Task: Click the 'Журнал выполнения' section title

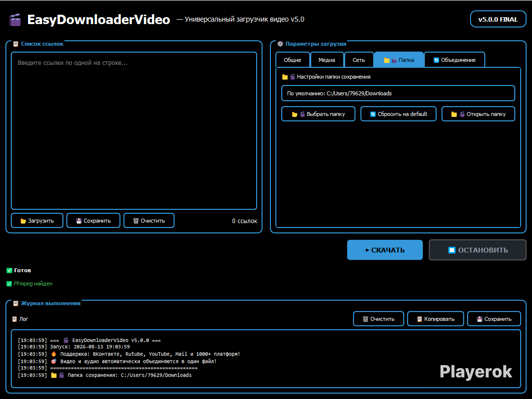Action: 51,303
